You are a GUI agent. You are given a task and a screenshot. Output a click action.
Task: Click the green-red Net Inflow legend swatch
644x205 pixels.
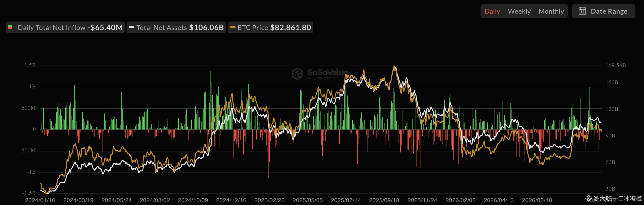[10, 27]
